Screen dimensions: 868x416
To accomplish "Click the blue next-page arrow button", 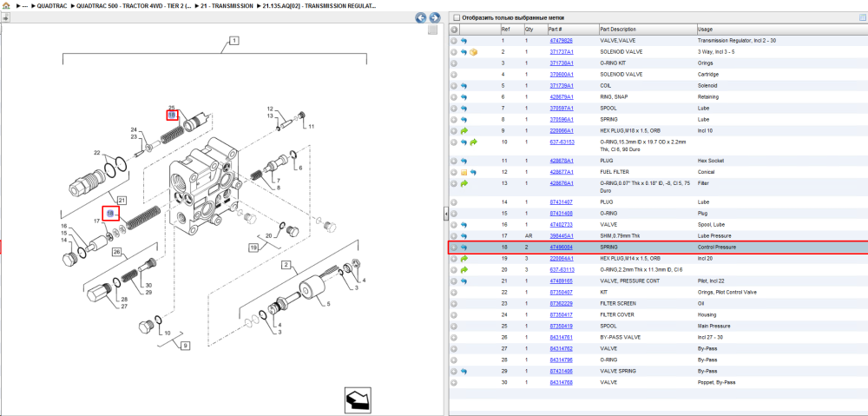I will [435, 17].
